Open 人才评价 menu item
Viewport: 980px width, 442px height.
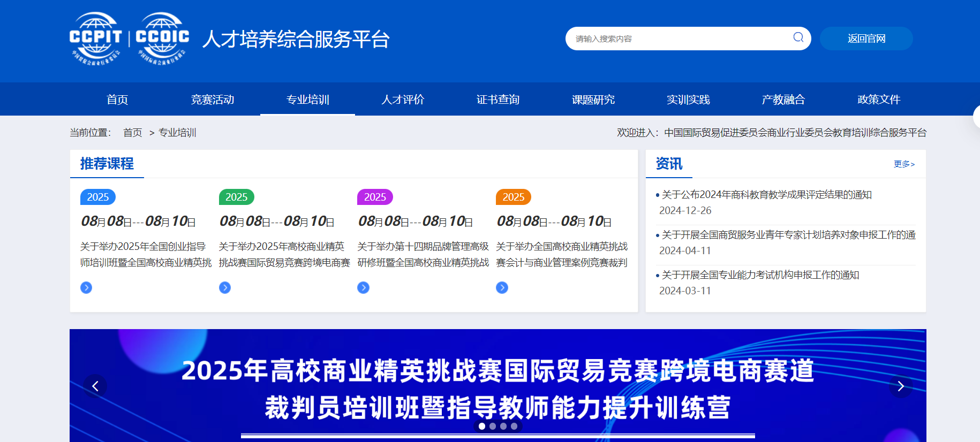403,100
